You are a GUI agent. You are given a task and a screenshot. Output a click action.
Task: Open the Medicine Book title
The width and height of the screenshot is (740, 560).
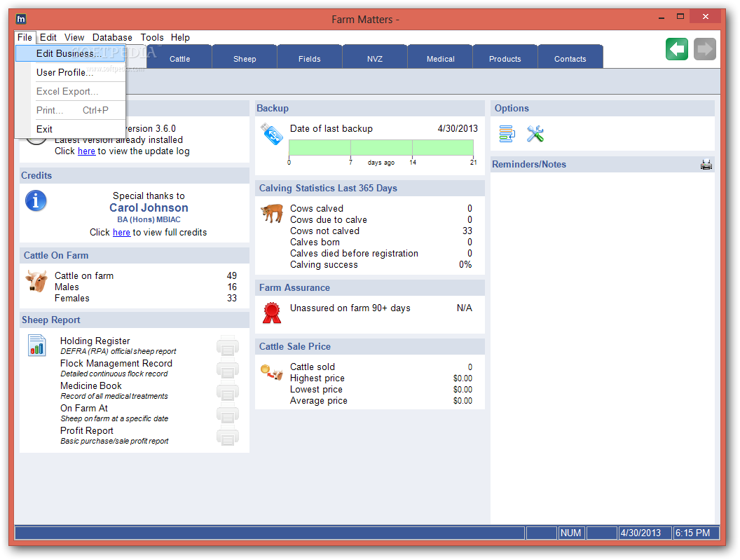(90, 385)
